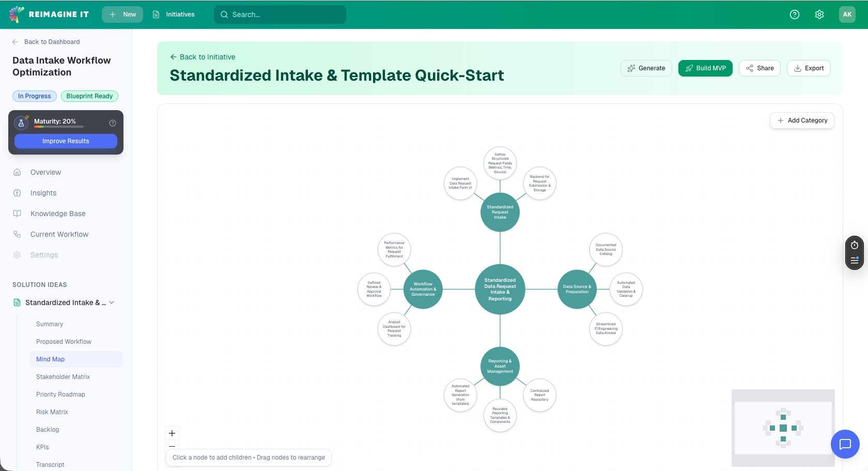The image size is (868, 471).
Task: Click the Improve Results button
Action: (x=66, y=141)
